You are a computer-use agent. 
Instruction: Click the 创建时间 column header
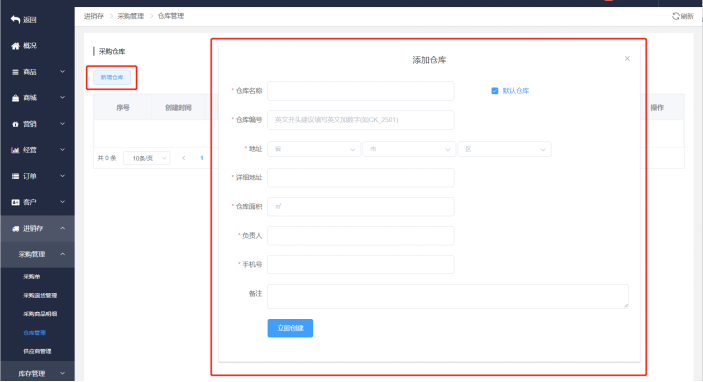[x=178, y=108]
